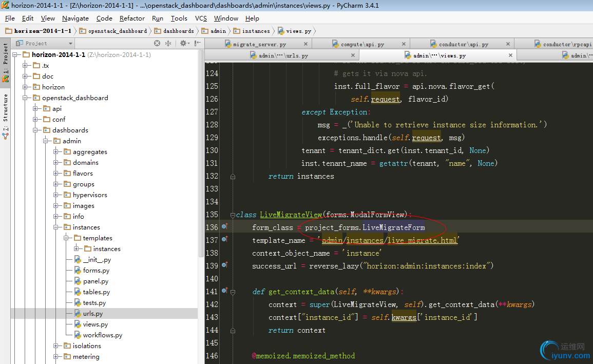Click Scroll from Source crosshair icon
593x364 pixels.
(x=157, y=44)
